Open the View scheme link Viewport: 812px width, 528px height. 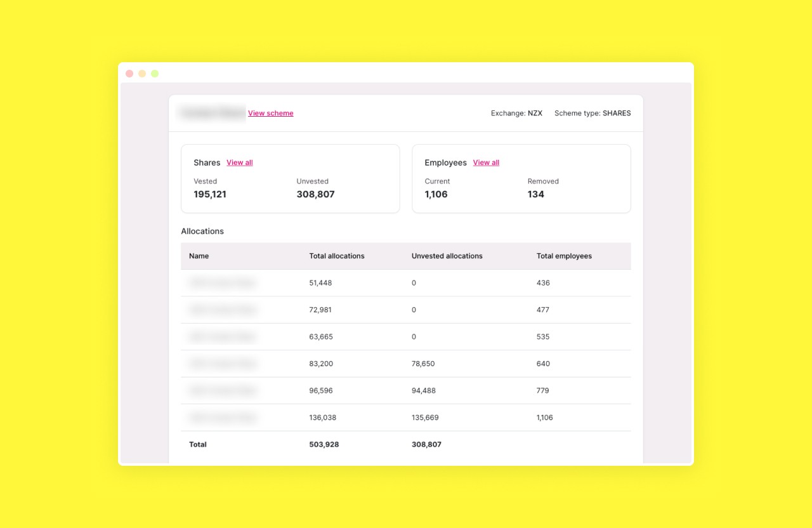click(x=270, y=113)
